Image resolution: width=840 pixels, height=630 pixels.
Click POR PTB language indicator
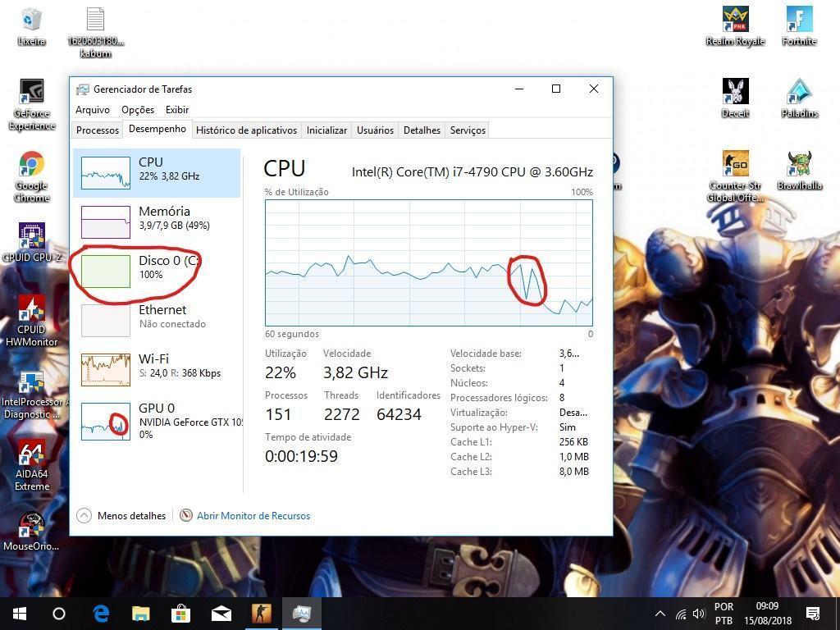pyautogui.click(x=724, y=614)
